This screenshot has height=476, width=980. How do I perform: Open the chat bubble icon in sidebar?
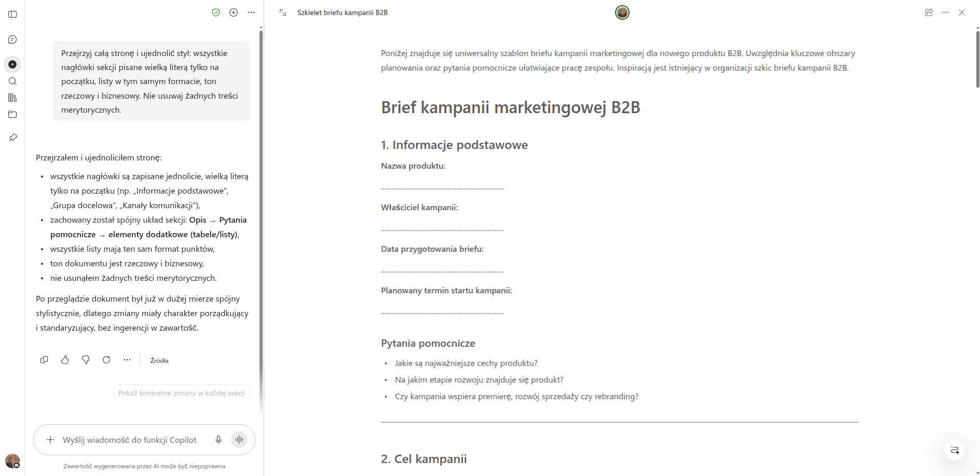click(x=12, y=39)
